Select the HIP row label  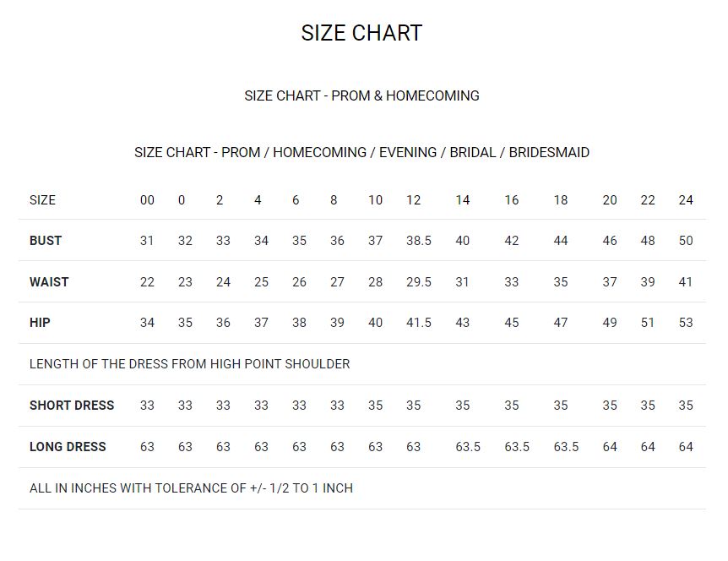[x=40, y=323]
